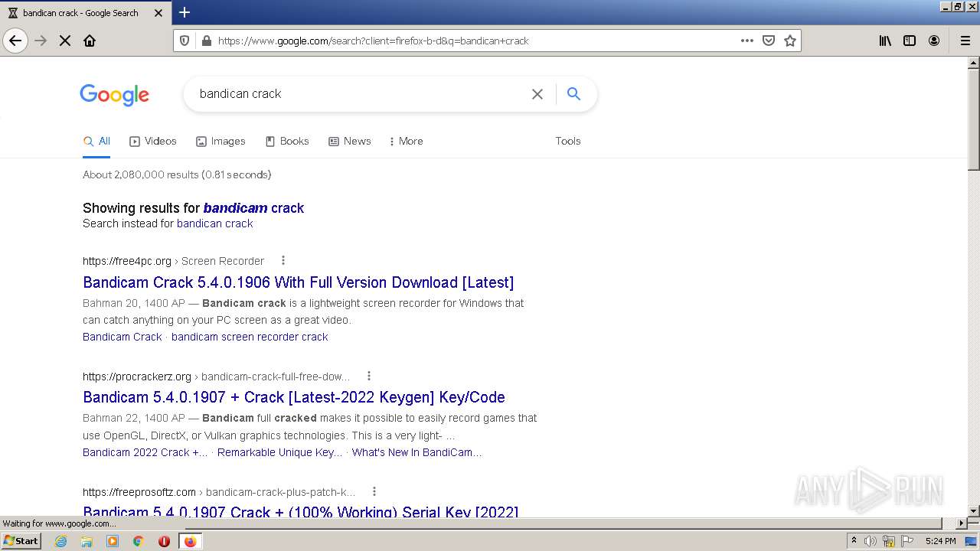Open the Library bookmarks icon
The image size is (980, 551).
tap(885, 41)
